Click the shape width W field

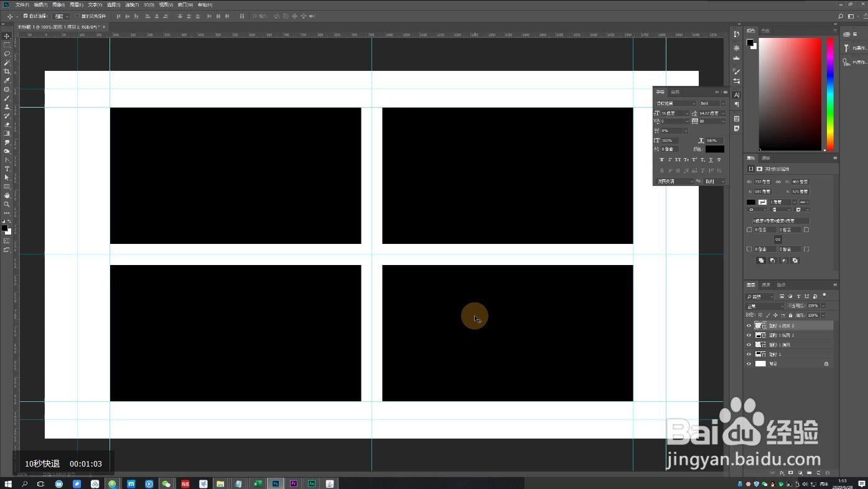(763, 182)
